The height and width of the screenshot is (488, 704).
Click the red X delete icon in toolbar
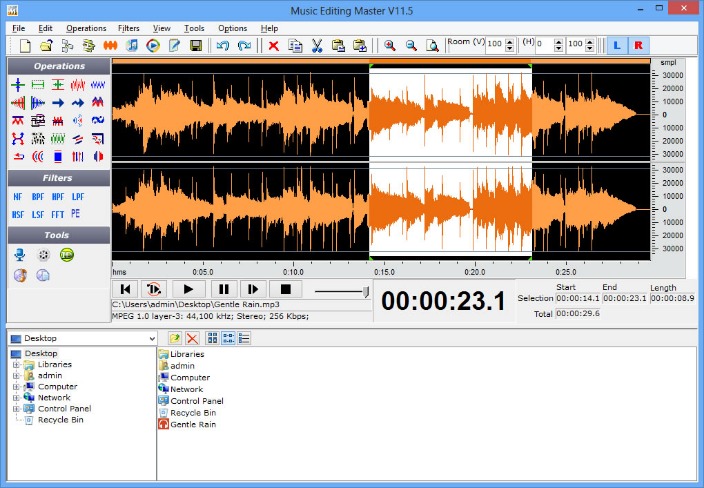click(x=274, y=46)
